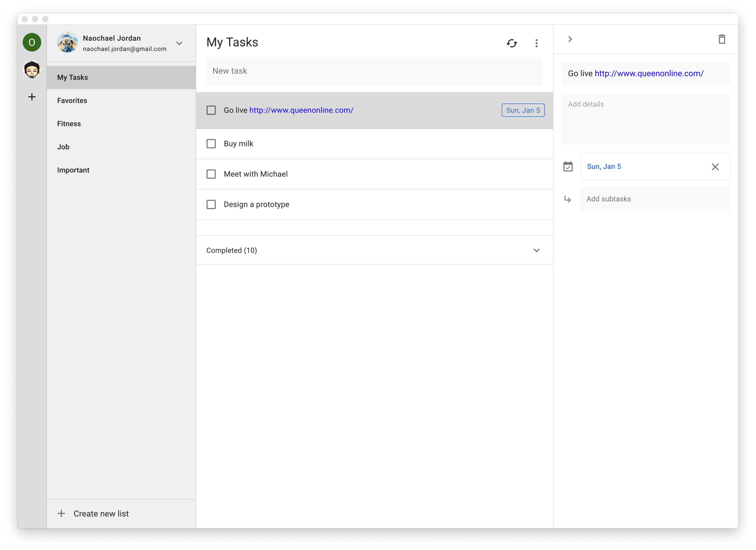Check the Meet with Michael checkbox
This screenshot has height=550, width=756.
(x=211, y=174)
